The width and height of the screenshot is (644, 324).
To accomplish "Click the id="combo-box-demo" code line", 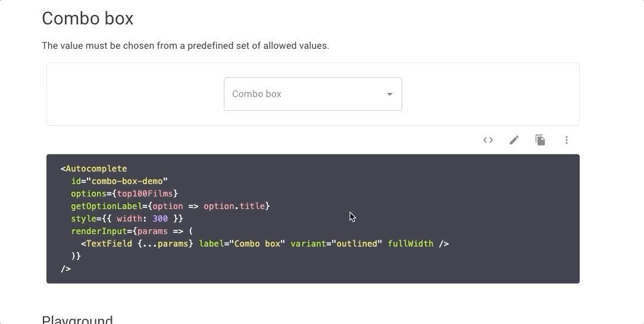I will point(119,181).
